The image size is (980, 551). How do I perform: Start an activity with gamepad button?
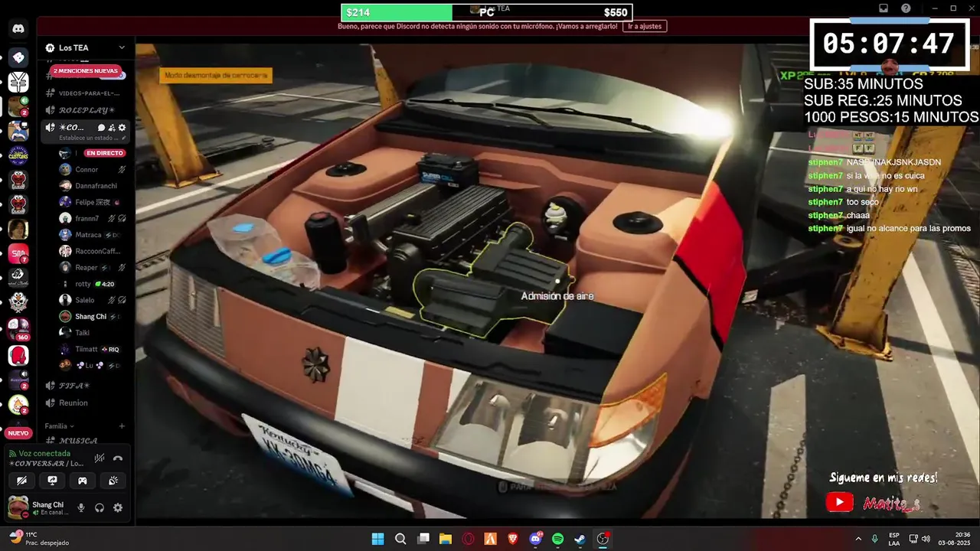(x=83, y=481)
